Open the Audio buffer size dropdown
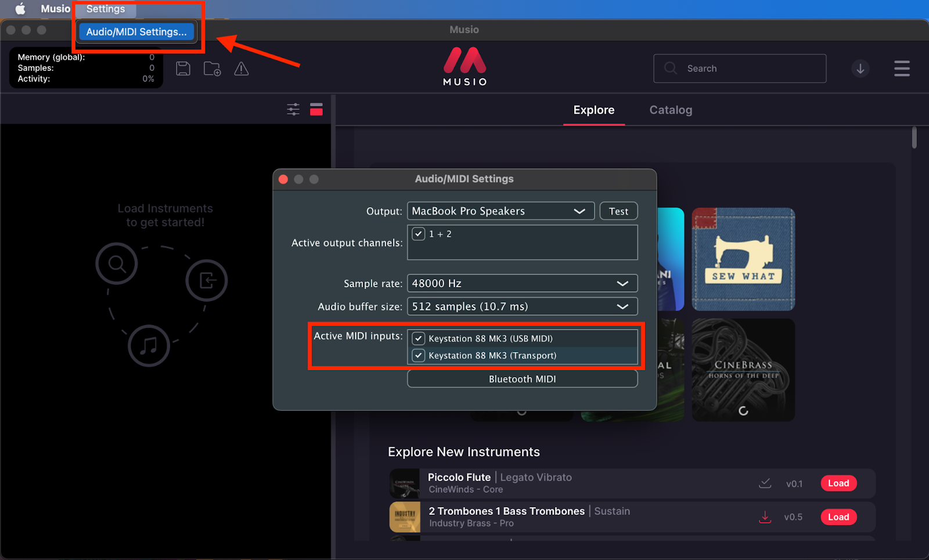This screenshot has height=560, width=929. point(523,306)
